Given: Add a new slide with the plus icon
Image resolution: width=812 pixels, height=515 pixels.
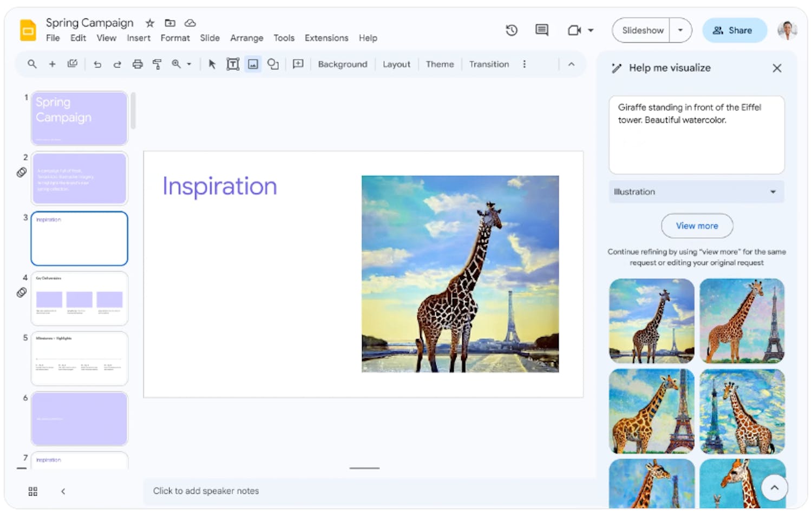Looking at the screenshot, I should (x=52, y=64).
